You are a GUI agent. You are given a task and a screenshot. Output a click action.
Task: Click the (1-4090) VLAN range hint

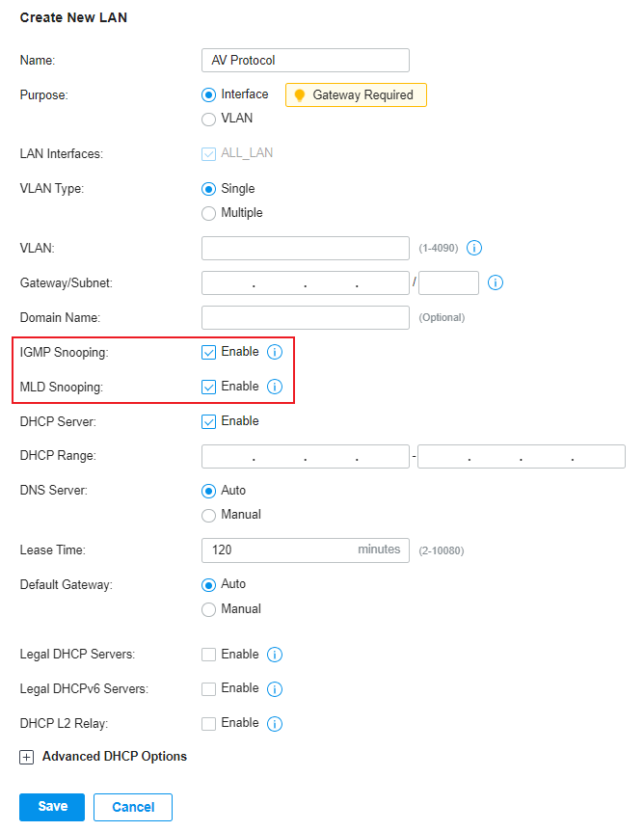coord(439,248)
